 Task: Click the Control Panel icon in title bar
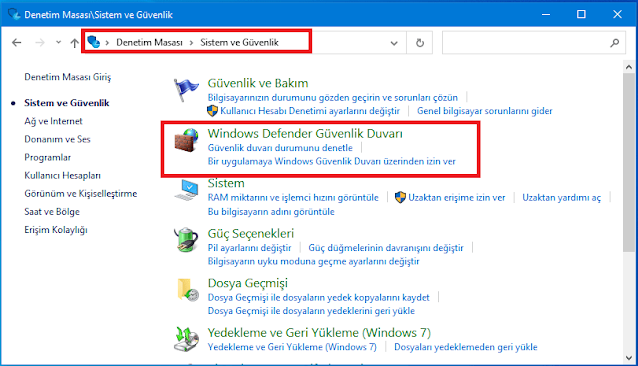13,15
